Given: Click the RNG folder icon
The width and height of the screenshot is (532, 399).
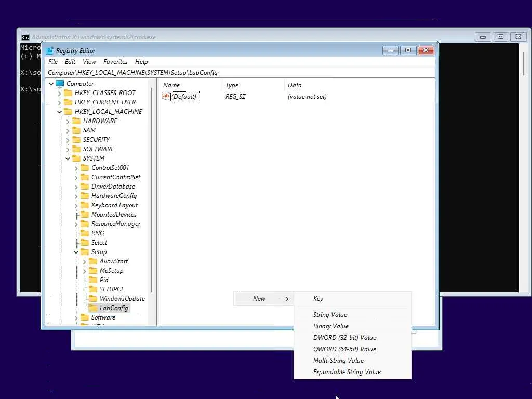Looking at the screenshot, I should click(x=85, y=233).
